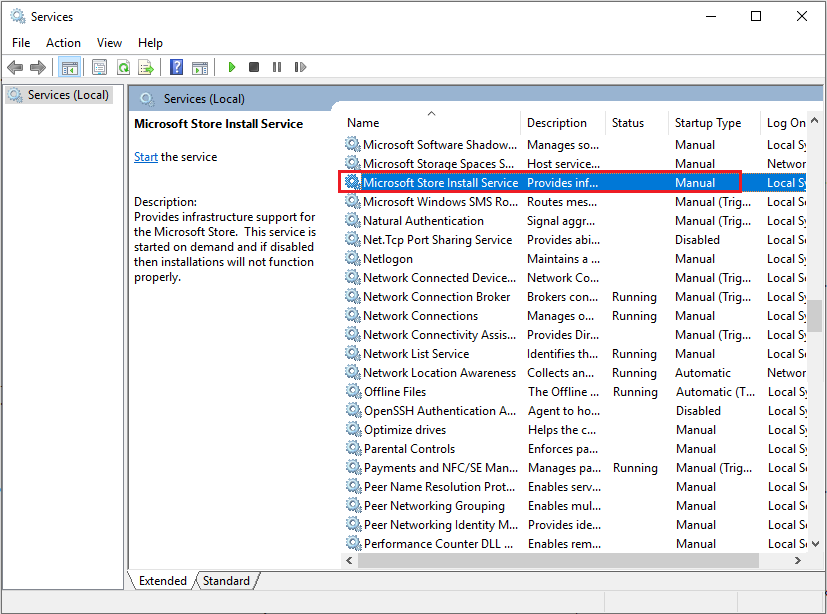Select Microsoft Store Install Service row
The width and height of the screenshot is (827, 614).
click(x=574, y=183)
